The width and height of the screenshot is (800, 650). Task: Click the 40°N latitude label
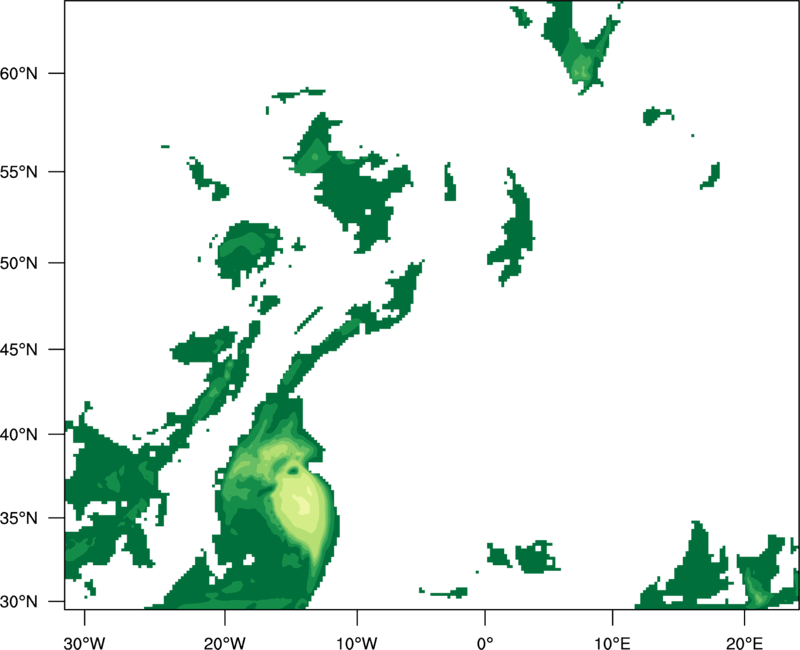point(19,435)
